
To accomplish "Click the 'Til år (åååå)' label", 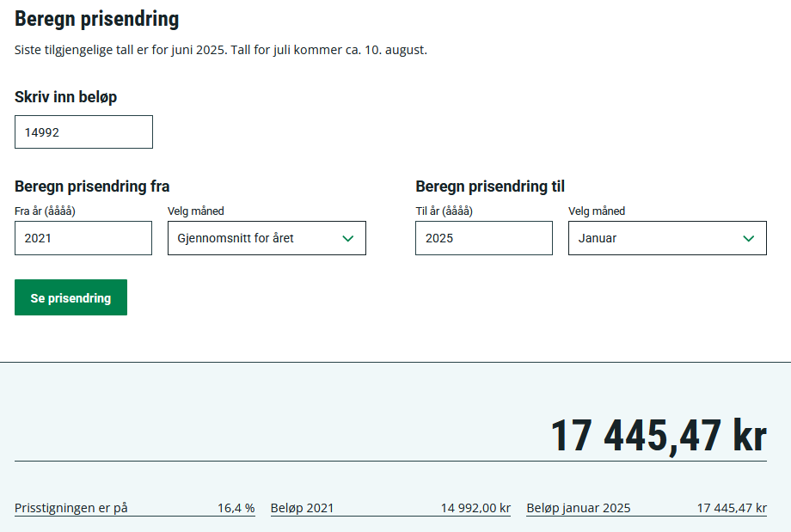I will pyautogui.click(x=444, y=211).
